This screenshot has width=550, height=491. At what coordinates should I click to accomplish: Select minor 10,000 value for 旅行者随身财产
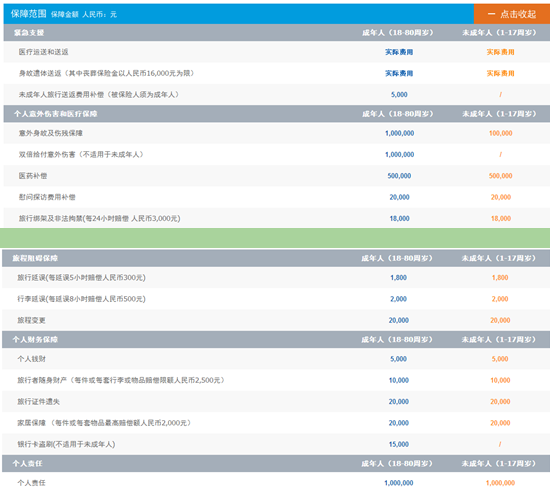tap(500, 380)
